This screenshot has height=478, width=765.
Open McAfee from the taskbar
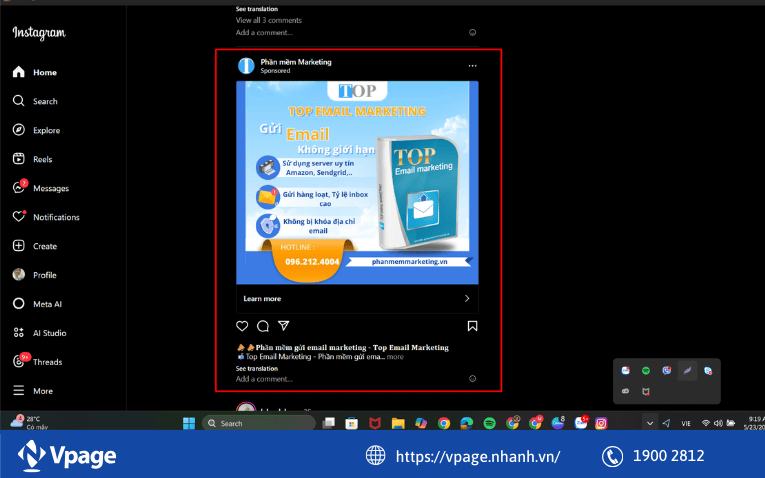(375, 423)
